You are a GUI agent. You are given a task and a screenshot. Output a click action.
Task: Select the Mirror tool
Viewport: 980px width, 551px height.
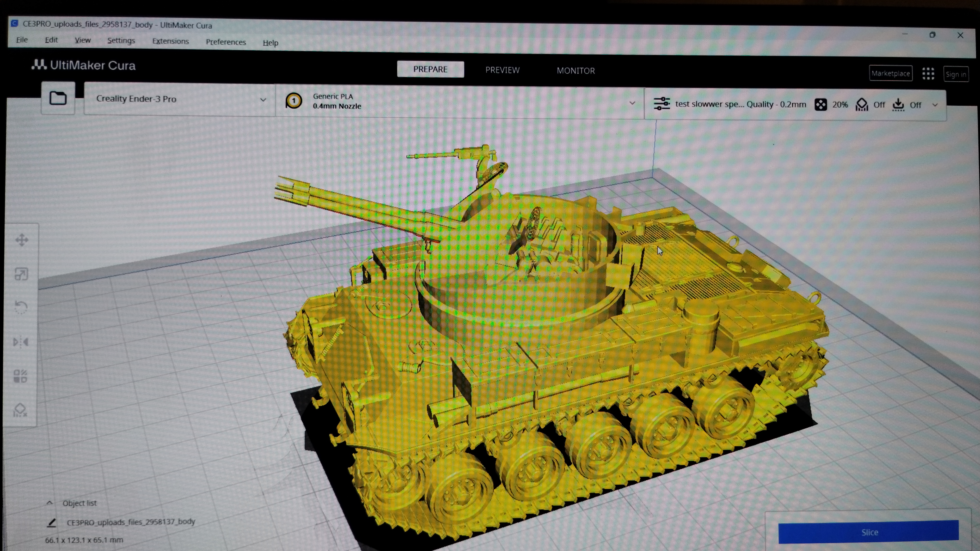tap(21, 342)
